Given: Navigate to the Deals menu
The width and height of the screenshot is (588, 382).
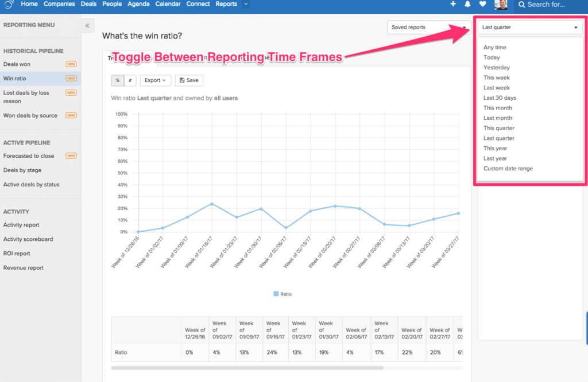Looking at the screenshot, I should (88, 4).
